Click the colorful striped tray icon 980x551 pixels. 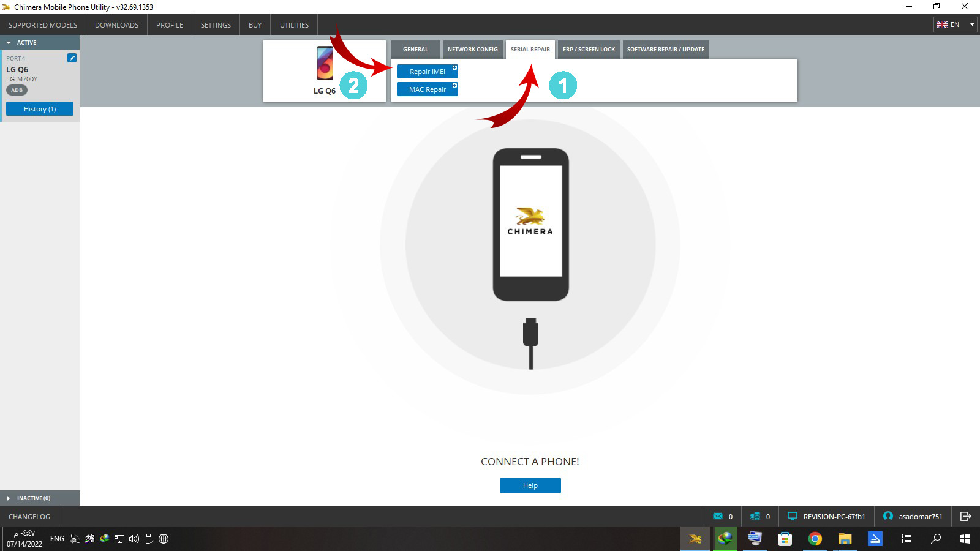click(90, 539)
